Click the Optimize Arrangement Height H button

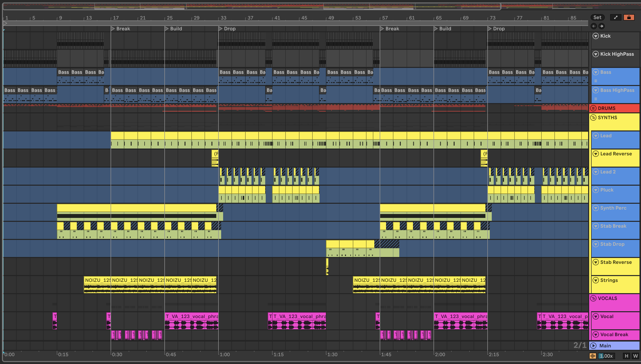pos(627,356)
